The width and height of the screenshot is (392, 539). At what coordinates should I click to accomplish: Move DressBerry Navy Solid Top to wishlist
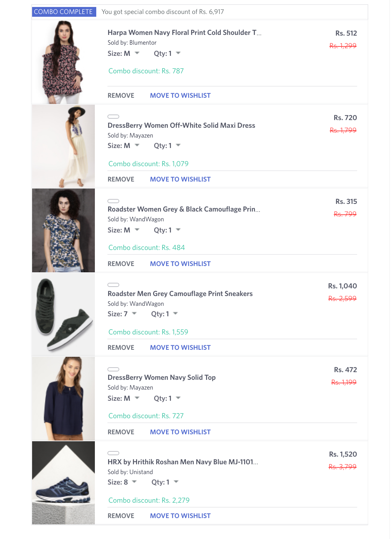point(180,432)
